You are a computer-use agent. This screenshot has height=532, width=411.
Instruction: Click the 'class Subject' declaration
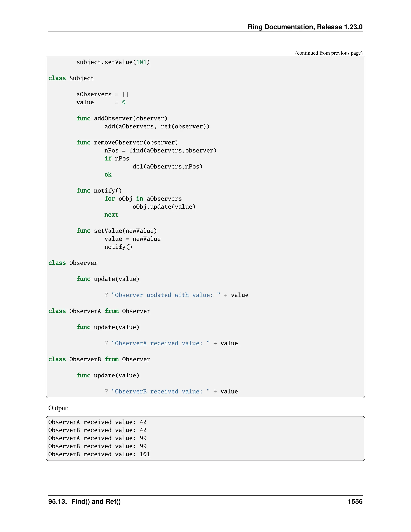71,78
